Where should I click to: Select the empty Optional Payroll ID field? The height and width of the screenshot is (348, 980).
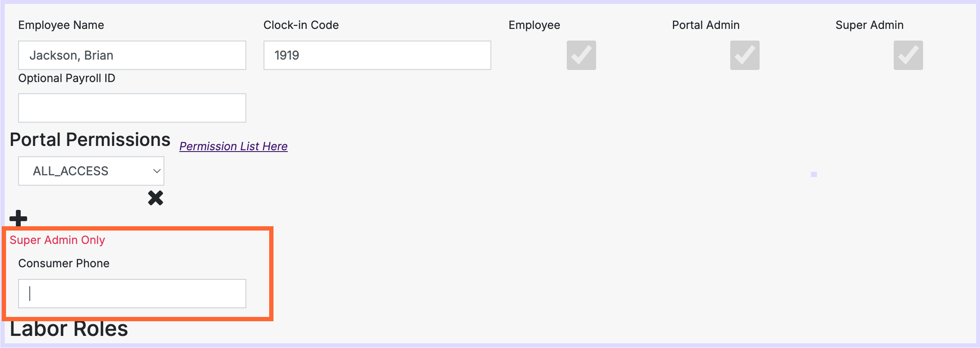(132, 108)
